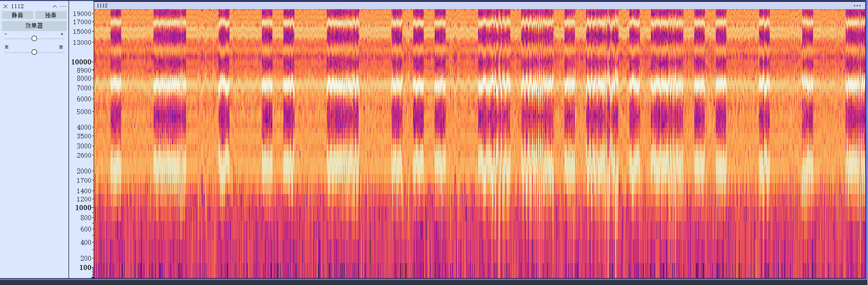Click the pan slider knob
868x285 pixels.
click(34, 52)
